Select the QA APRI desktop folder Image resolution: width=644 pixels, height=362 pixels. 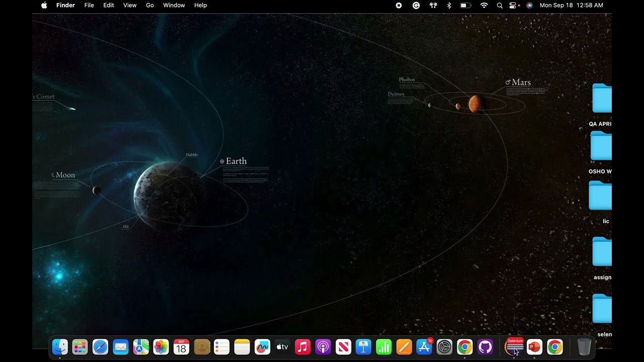[602, 98]
